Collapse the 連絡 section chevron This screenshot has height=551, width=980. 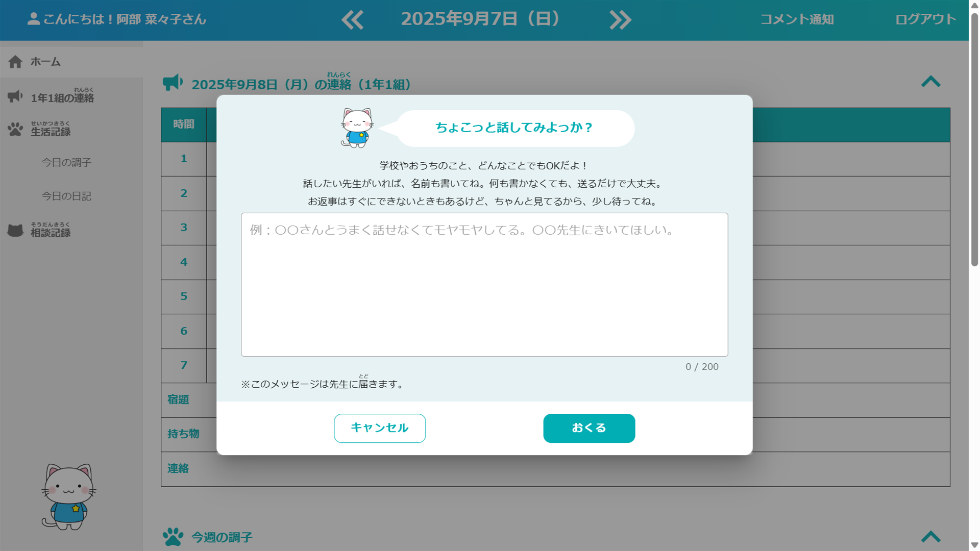click(x=932, y=82)
